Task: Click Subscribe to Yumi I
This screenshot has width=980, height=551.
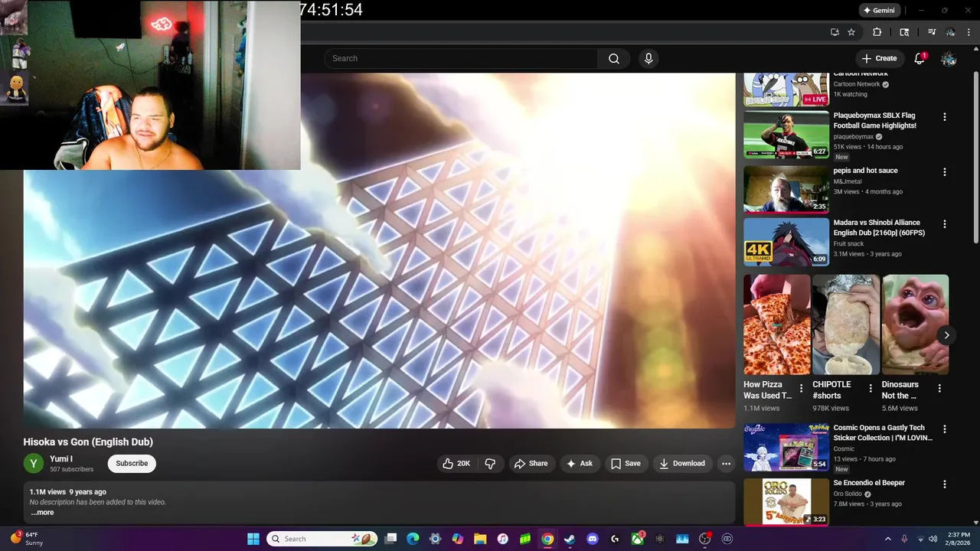Action: [132, 463]
